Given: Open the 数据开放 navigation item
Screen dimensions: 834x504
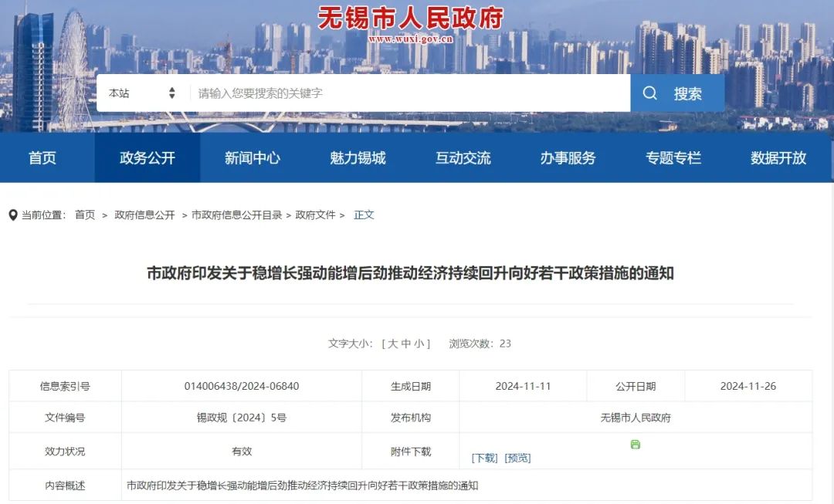Looking at the screenshot, I should click(x=778, y=158).
